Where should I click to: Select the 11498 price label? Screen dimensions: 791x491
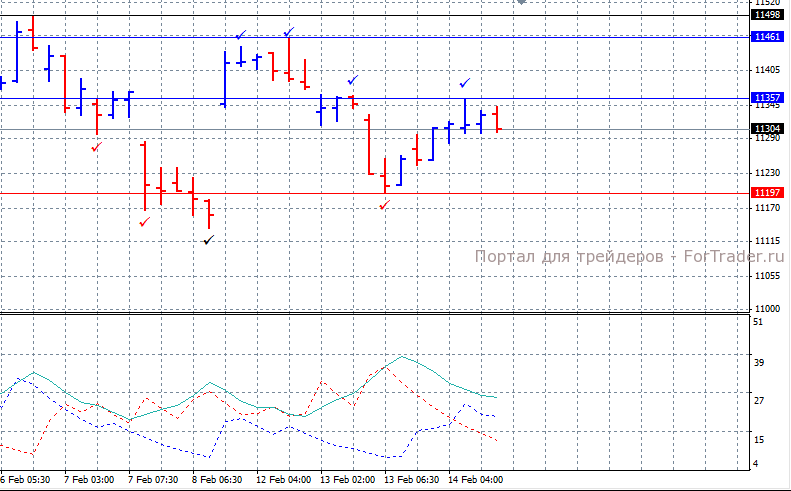pyautogui.click(x=767, y=15)
